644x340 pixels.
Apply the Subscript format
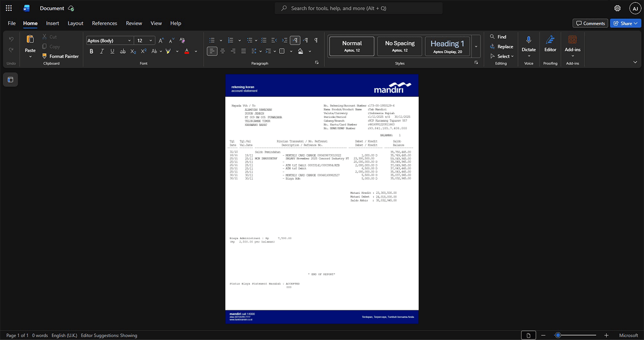tap(133, 51)
